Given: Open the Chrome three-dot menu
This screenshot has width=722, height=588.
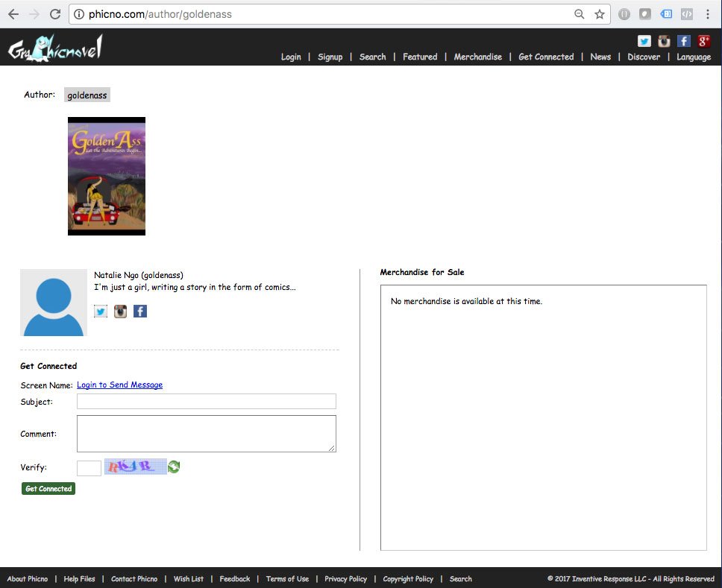Looking at the screenshot, I should 708,14.
